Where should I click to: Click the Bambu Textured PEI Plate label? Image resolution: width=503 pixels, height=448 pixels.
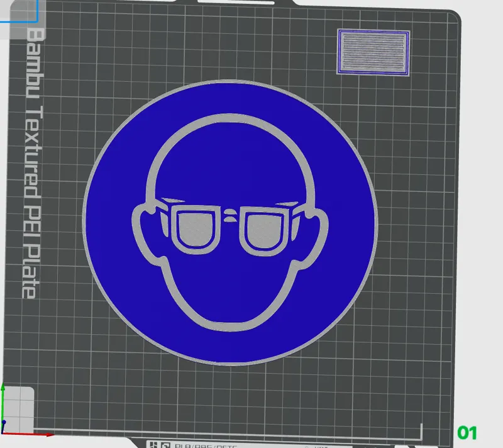(x=33, y=163)
